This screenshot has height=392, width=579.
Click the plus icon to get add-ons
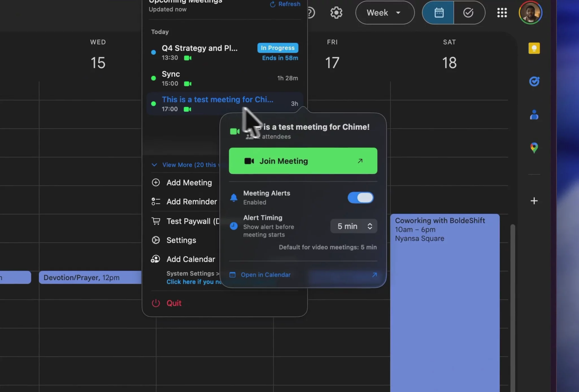[534, 201]
